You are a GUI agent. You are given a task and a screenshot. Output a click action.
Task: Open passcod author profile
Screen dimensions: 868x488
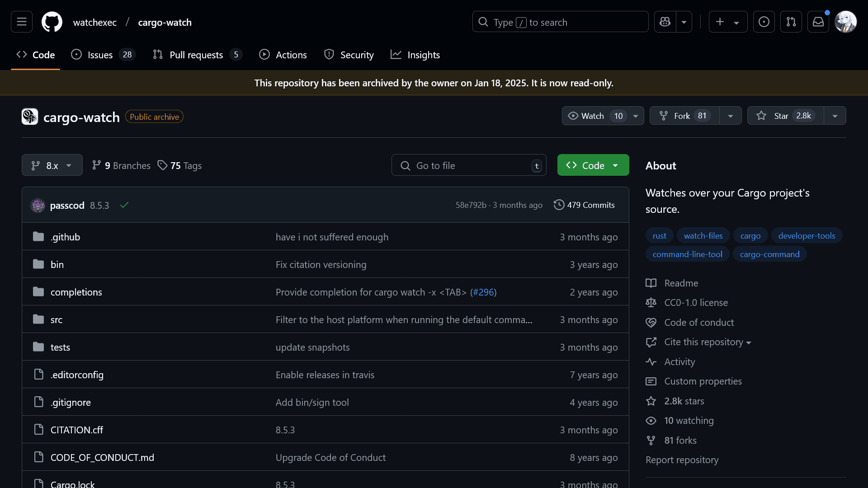click(x=67, y=205)
